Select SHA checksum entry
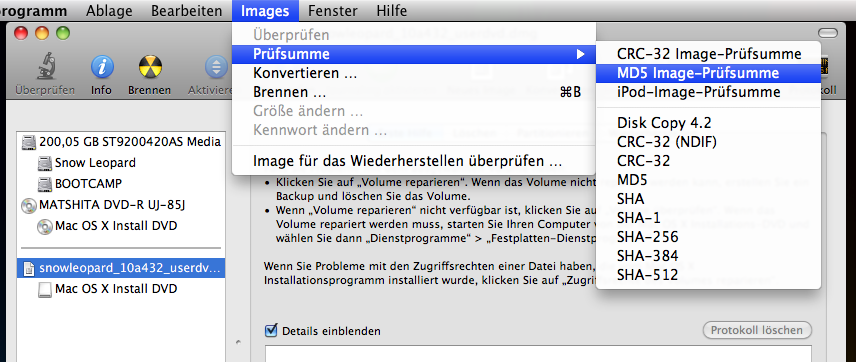The height and width of the screenshot is (362, 856). [709, 199]
